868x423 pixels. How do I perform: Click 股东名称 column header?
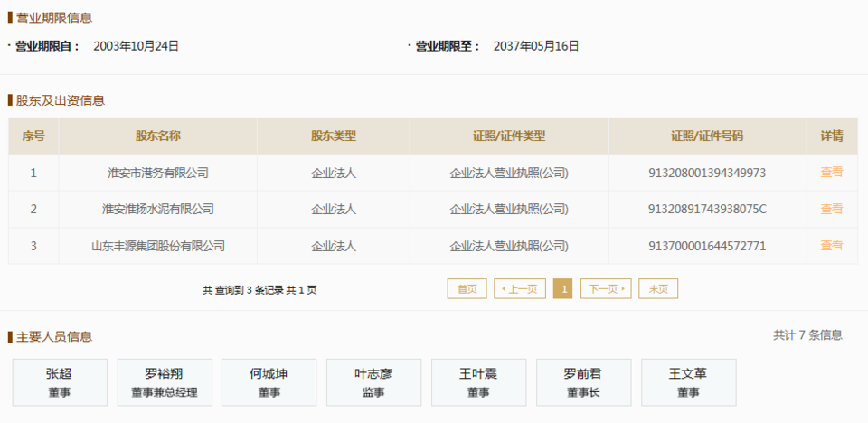pos(157,136)
